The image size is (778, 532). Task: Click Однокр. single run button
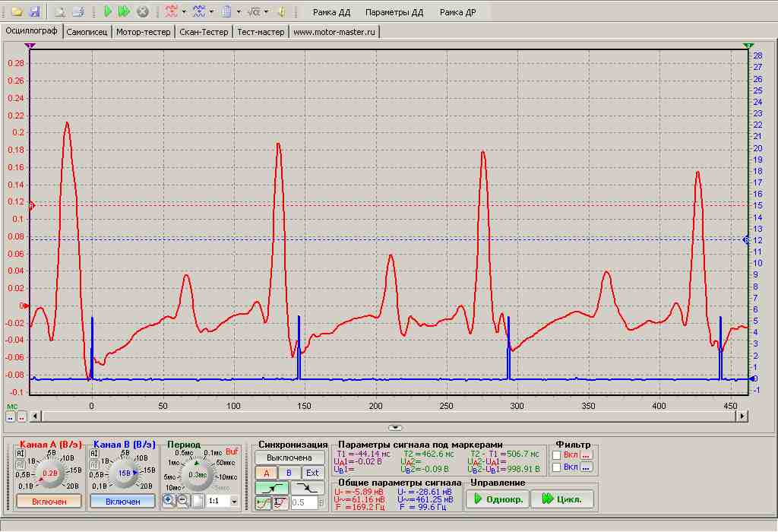498,499
